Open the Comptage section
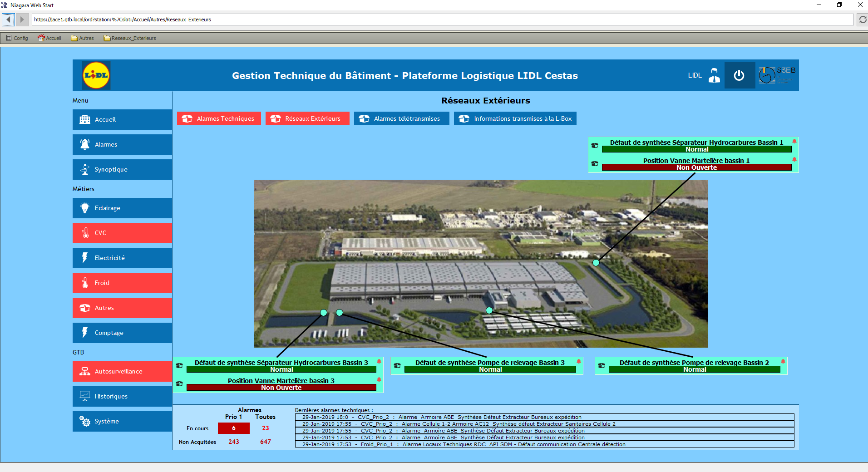 pos(122,333)
